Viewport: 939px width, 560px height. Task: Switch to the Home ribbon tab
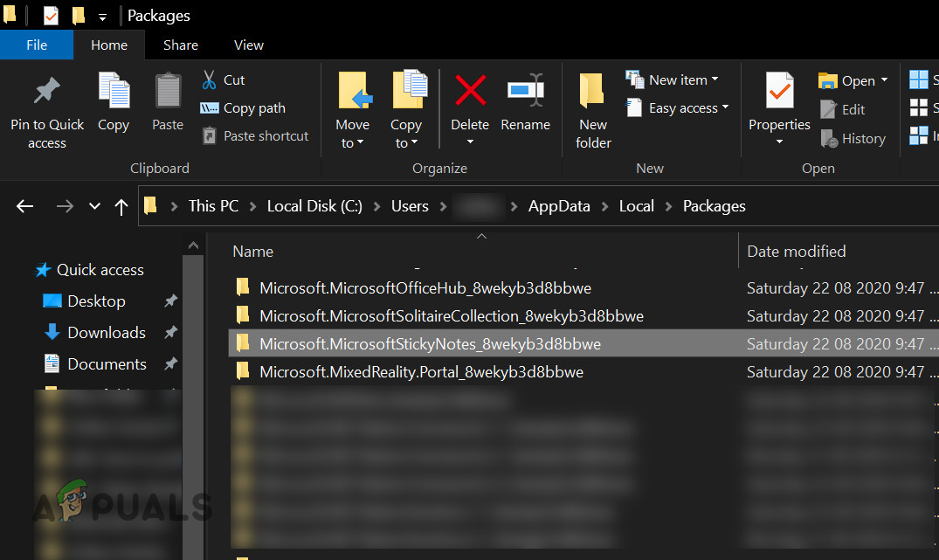(109, 45)
